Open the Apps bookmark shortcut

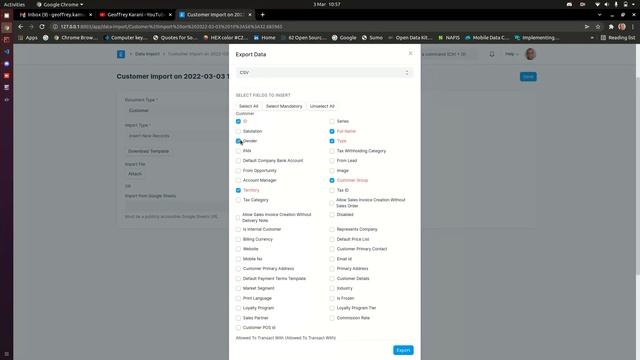tap(28, 38)
